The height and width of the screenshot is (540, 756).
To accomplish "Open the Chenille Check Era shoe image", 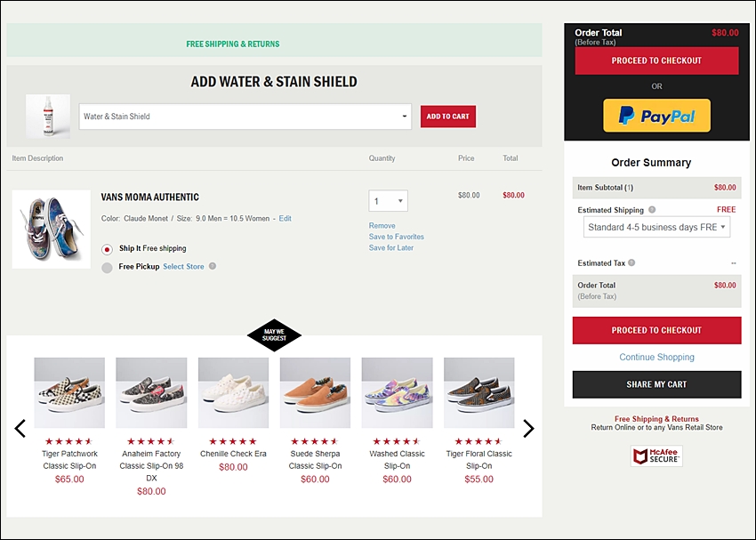I will click(233, 392).
